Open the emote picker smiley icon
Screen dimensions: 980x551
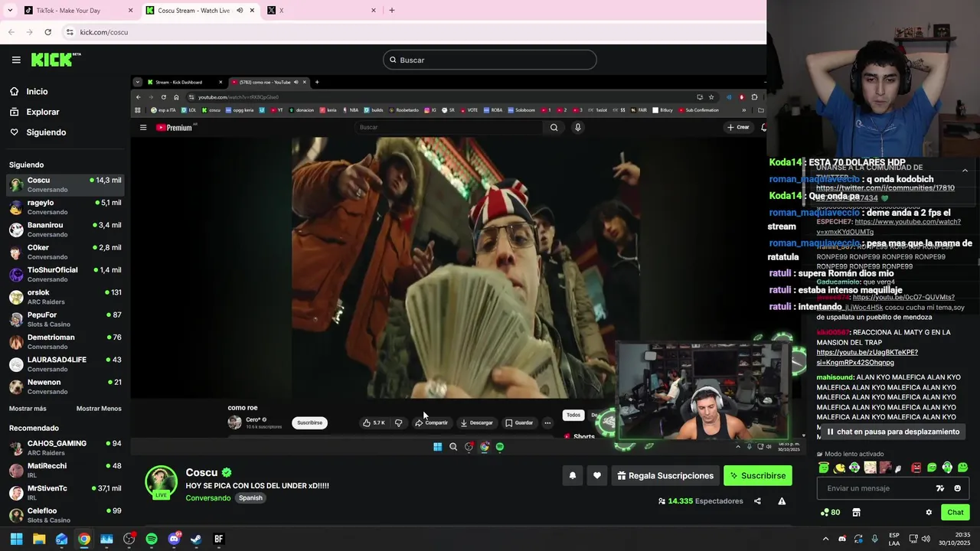point(957,488)
